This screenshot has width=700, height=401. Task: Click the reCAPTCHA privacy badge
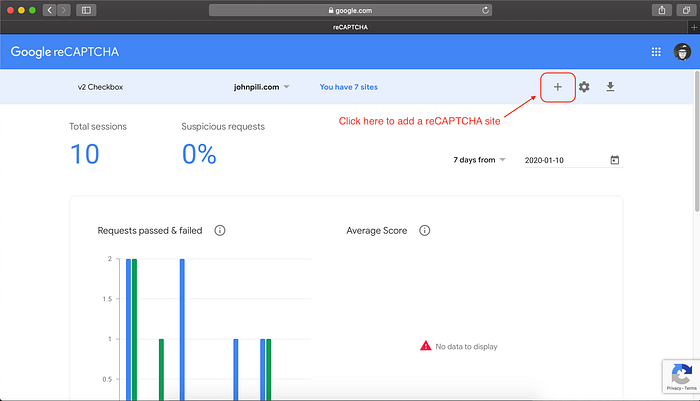coord(681,376)
